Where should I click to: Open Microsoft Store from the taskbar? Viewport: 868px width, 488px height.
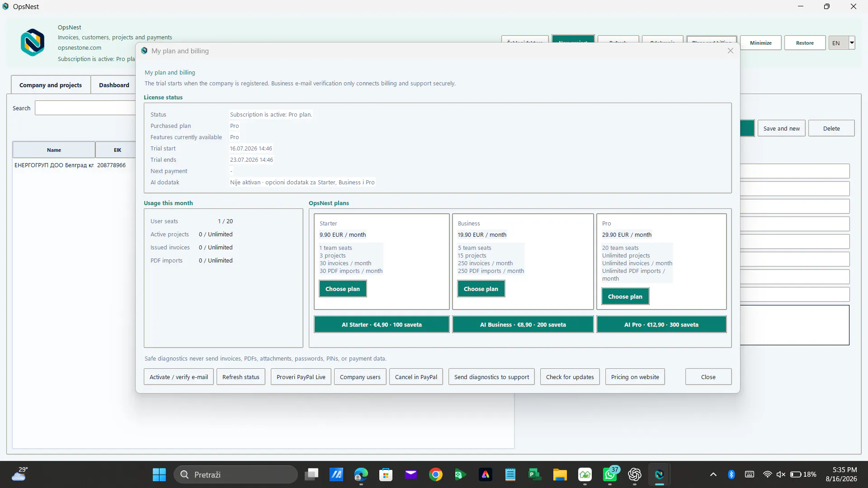(x=386, y=474)
